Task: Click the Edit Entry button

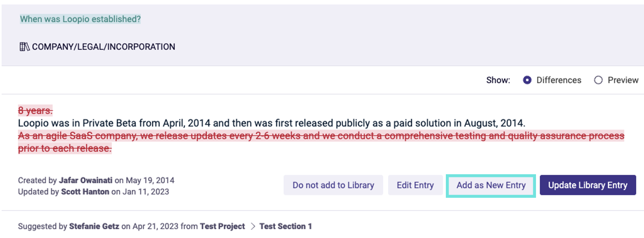Action: click(x=415, y=185)
